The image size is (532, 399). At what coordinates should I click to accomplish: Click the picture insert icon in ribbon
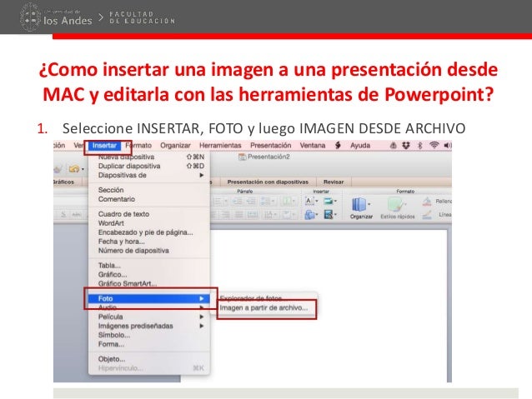pos(328,201)
